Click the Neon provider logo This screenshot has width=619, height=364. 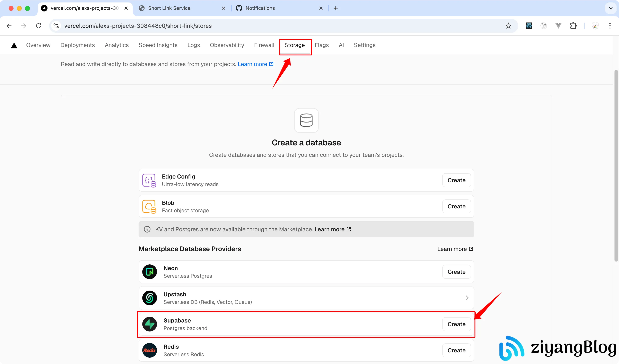click(150, 272)
